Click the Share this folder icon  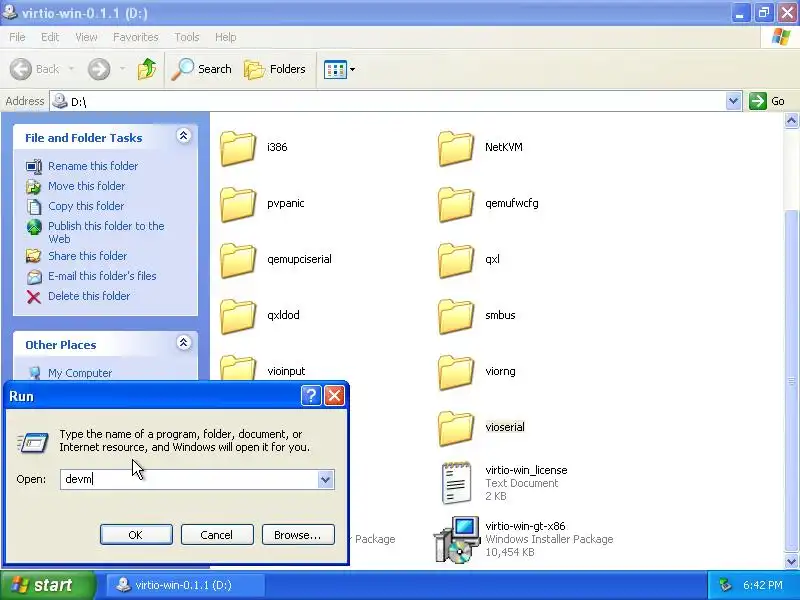coord(34,256)
